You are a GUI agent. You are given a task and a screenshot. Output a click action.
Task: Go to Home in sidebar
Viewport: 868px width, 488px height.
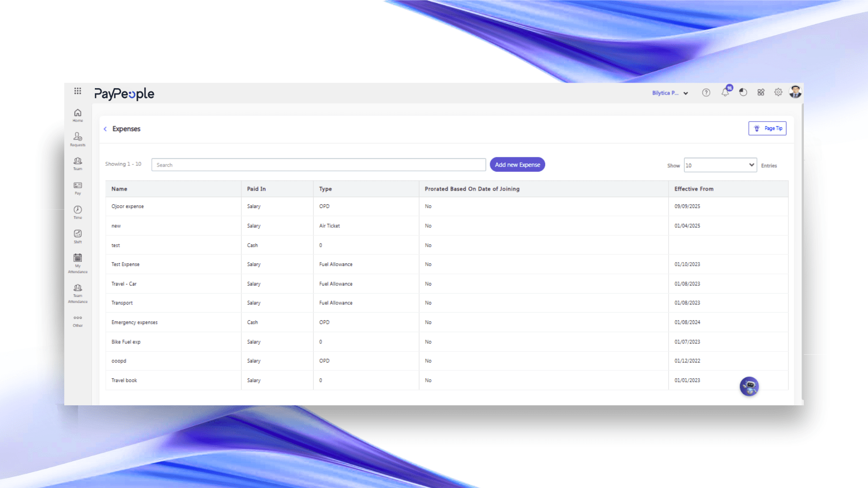78,115
